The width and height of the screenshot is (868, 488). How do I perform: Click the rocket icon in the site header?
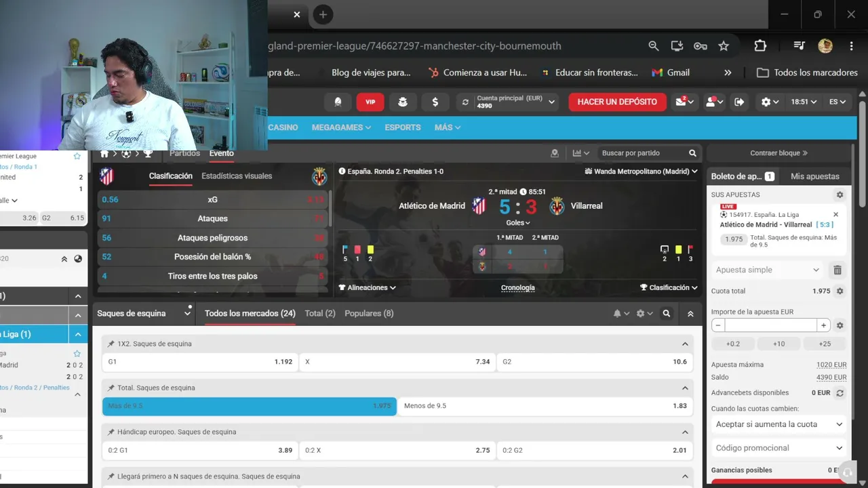coord(338,102)
